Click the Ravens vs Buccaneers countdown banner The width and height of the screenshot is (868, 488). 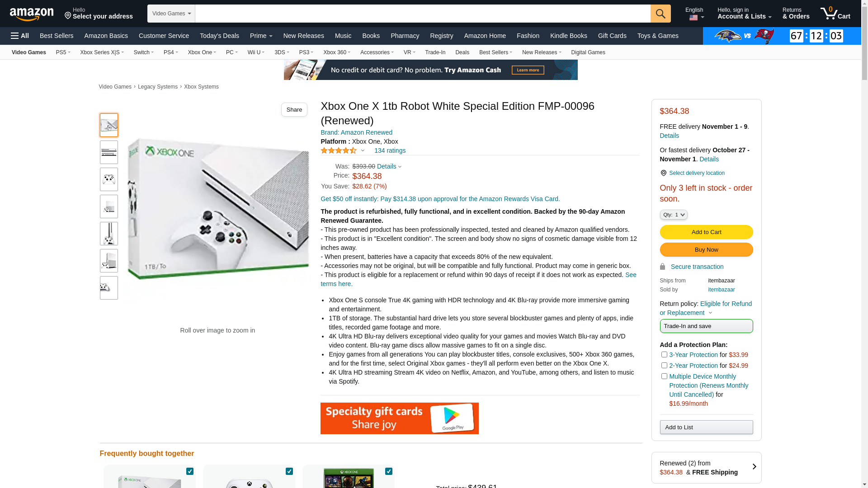(782, 36)
